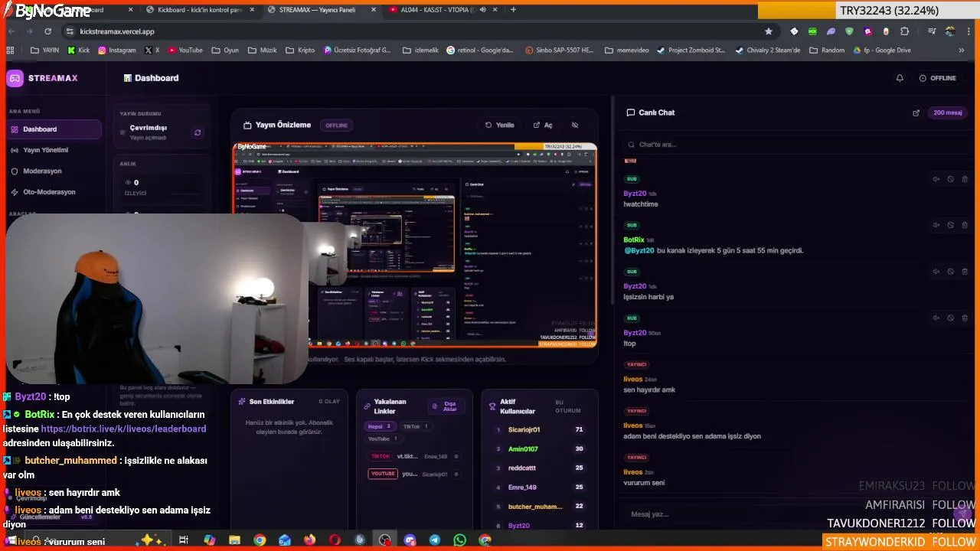Open the Instagram bookmark
The height and width of the screenshot is (551, 980).
[x=116, y=51]
